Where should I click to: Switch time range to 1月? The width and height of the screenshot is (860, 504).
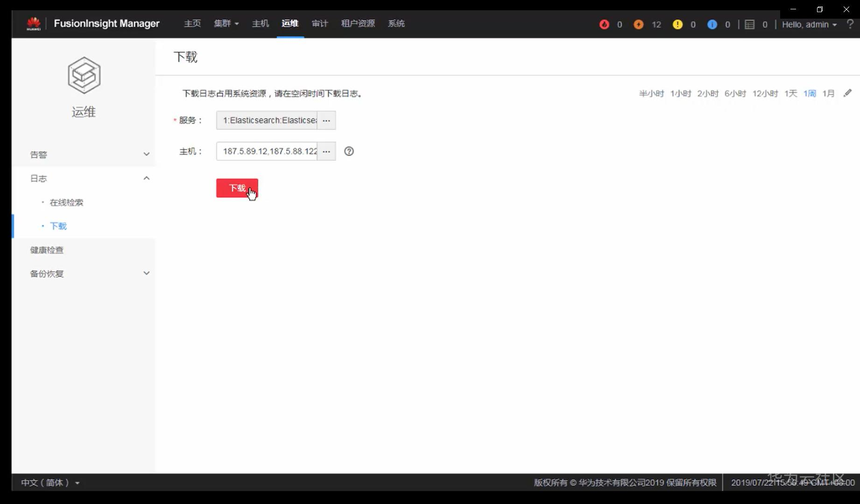pos(829,93)
